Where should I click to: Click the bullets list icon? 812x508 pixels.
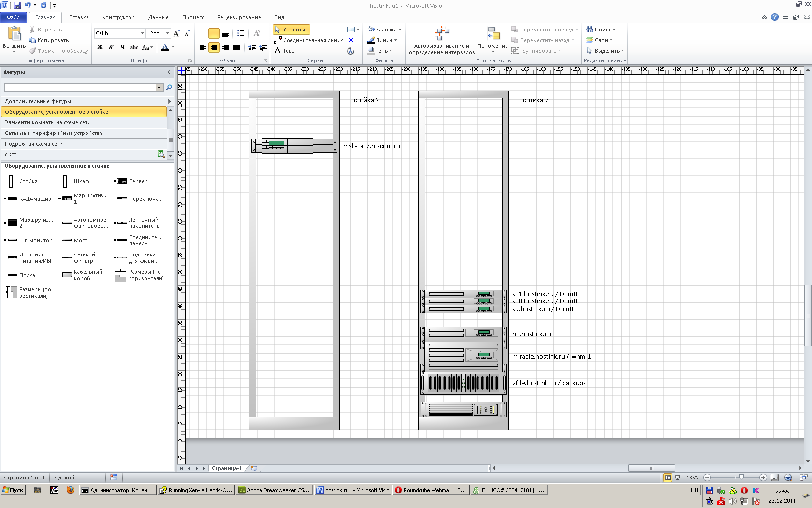[x=240, y=33]
